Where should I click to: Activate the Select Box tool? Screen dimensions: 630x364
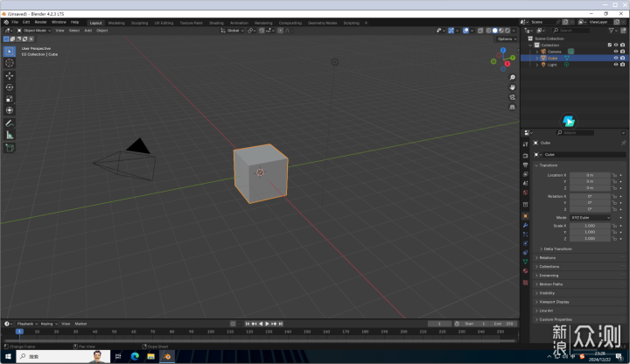click(10, 51)
